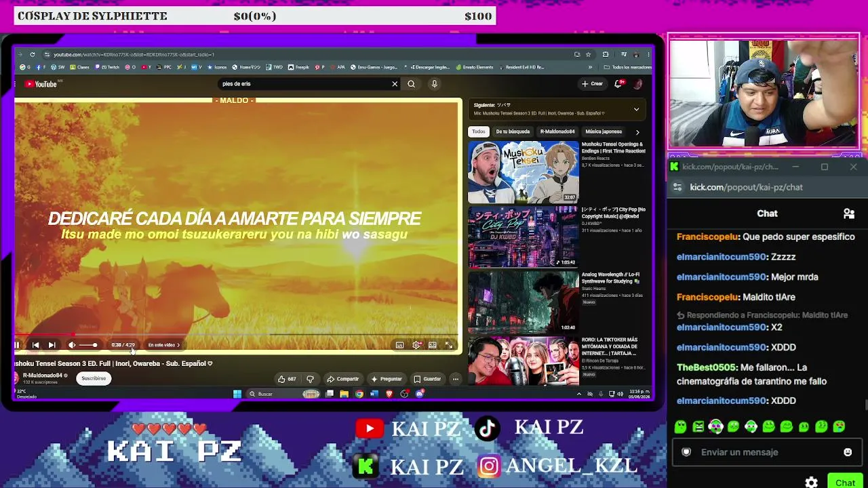
Task: Toggle subtitles on the YouTube player
Action: (399, 345)
